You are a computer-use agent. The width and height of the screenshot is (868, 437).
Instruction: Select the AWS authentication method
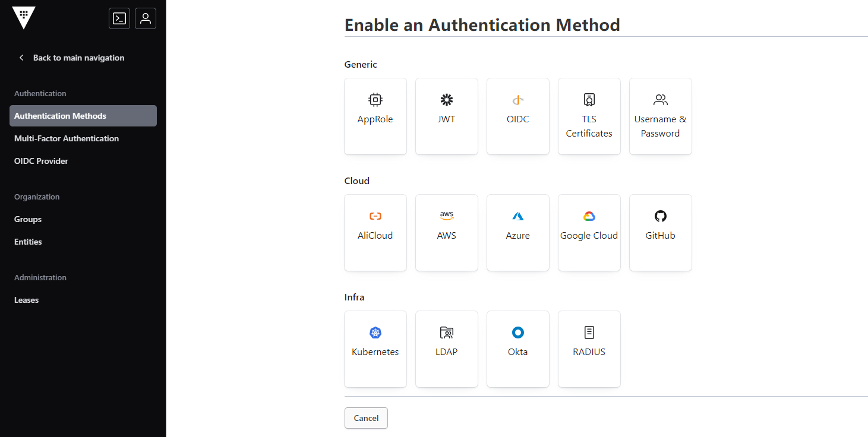[x=447, y=233]
